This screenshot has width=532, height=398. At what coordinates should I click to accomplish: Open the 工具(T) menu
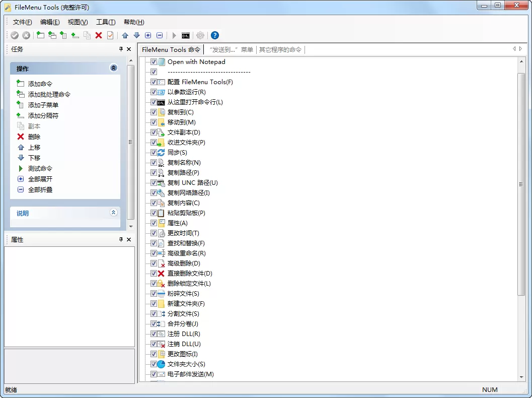pos(106,22)
